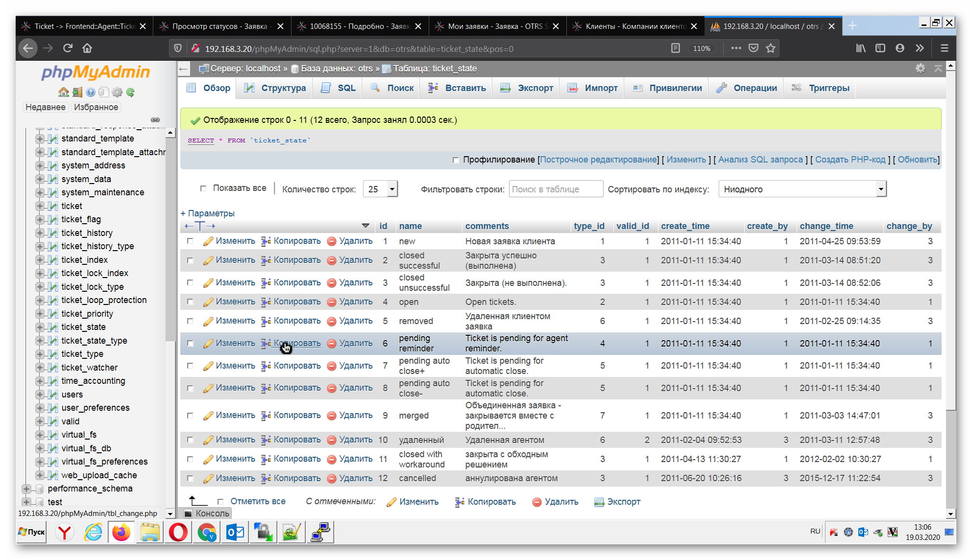
Task: Launch Yandex Browser from taskbar
Action: [64, 532]
